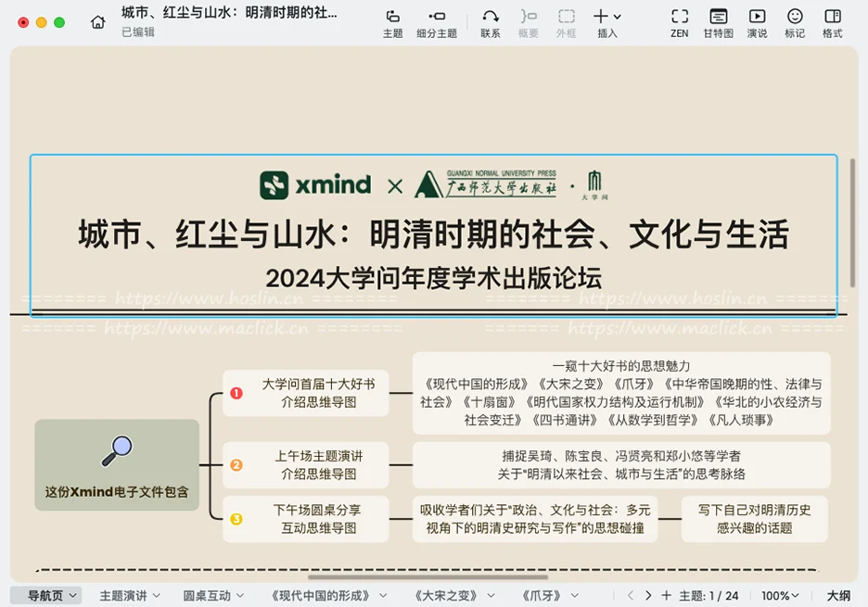The width and height of the screenshot is (868, 607).
Task: Switch to 《现代中国的形成》 sheet tab
Action: tap(321, 595)
